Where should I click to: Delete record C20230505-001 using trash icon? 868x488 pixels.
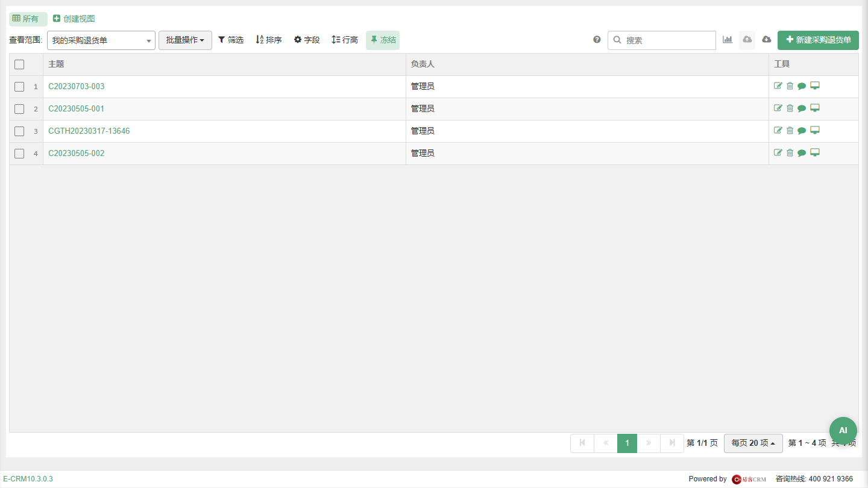click(790, 108)
